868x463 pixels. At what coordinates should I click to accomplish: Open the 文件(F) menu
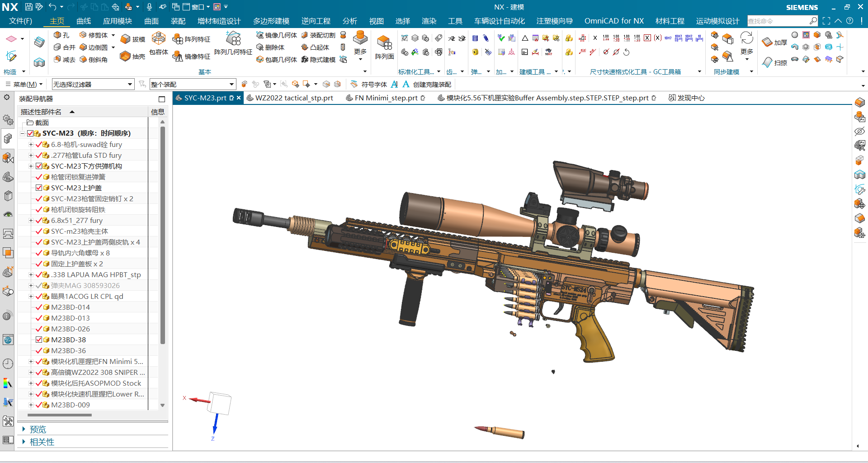[21, 21]
